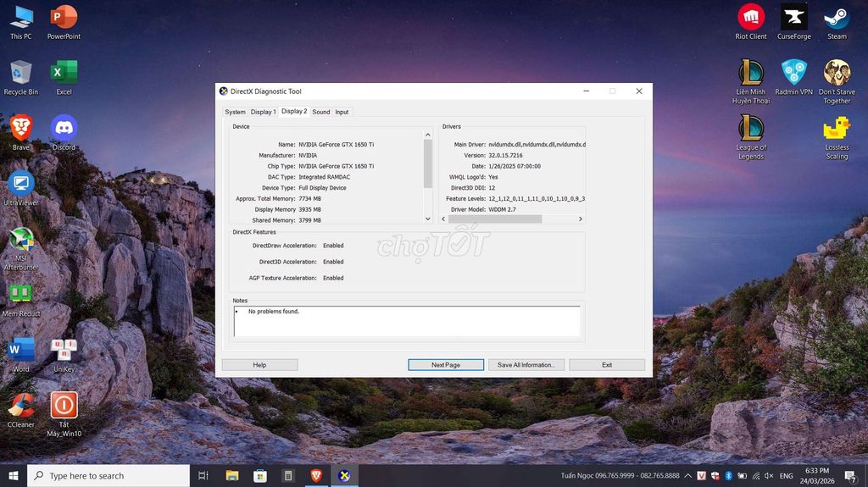Click the Exit button
Image resolution: width=868 pixels, height=487 pixels.
tap(607, 365)
